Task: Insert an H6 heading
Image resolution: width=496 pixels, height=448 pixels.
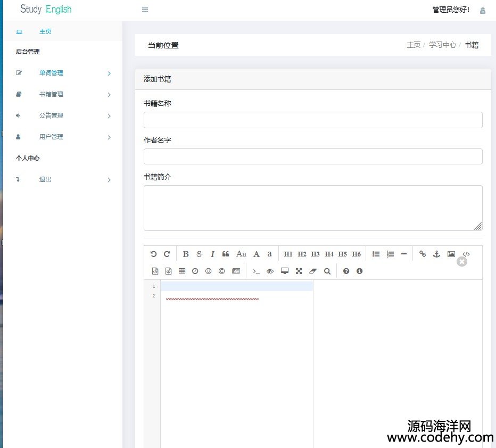Action: point(357,254)
